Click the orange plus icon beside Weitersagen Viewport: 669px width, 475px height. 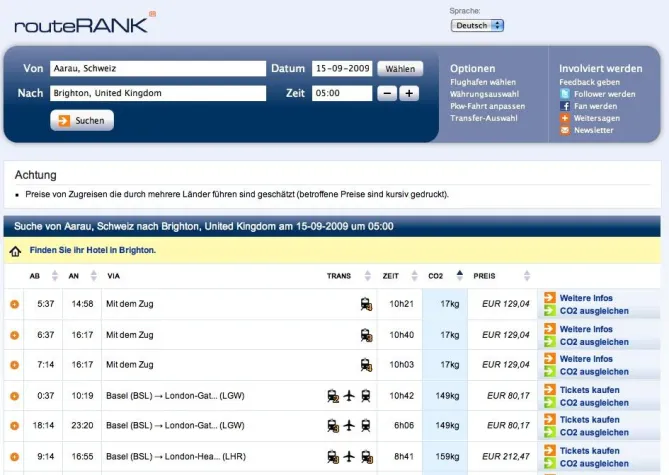pyautogui.click(x=565, y=118)
